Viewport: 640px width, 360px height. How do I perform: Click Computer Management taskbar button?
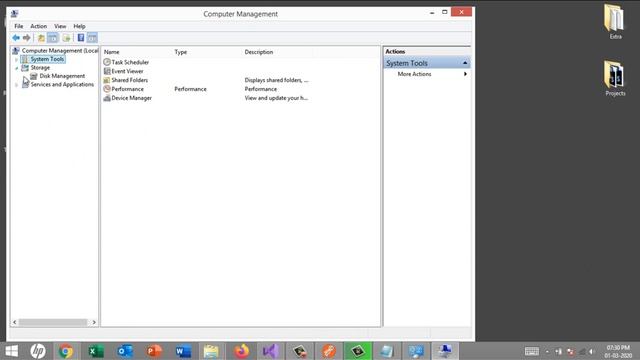[x=445, y=351]
